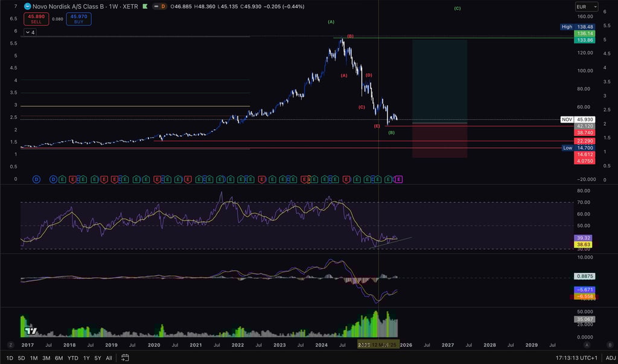Click the 12 May 25 date label
The image size is (618, 364).
click(378, 345)
